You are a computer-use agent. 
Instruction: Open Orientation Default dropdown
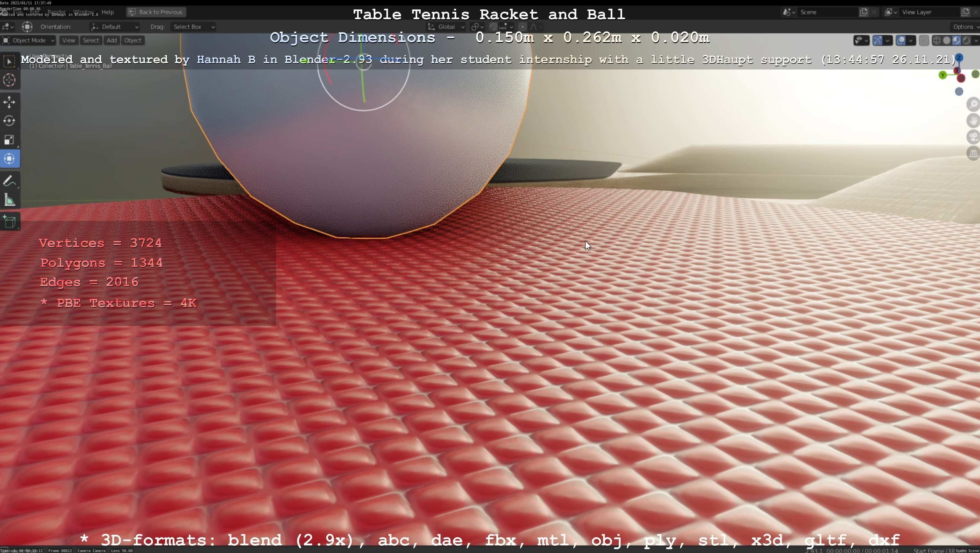point(115,27)
